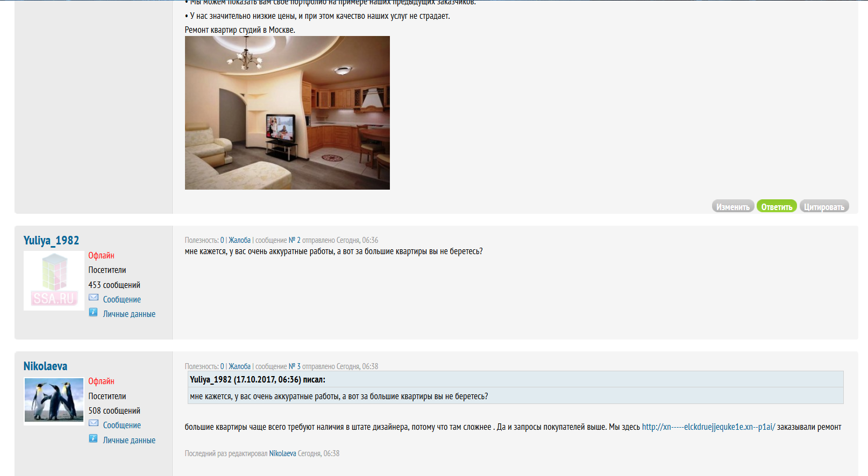Click Личные данные link under Yuliya_1982
The image size is (868, 476).
[x=129, y=314]
